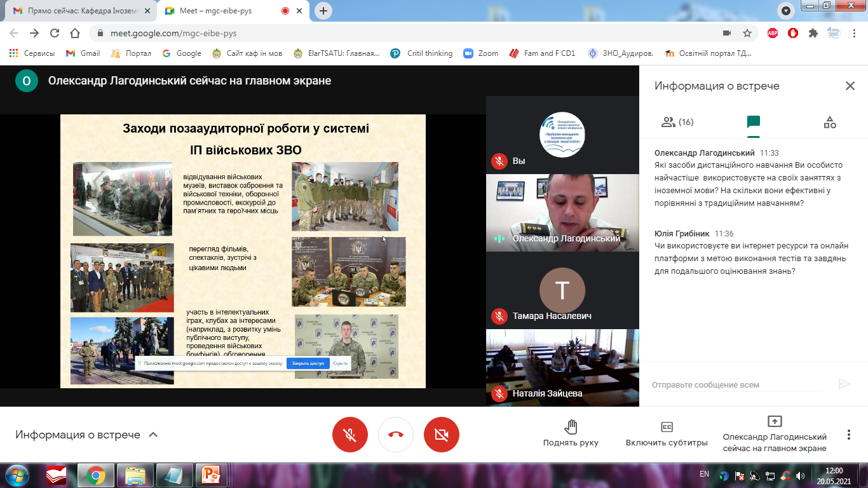Bookmark page with the star icon
Viewport: 868px width, 488px height.
coord(747,33)
